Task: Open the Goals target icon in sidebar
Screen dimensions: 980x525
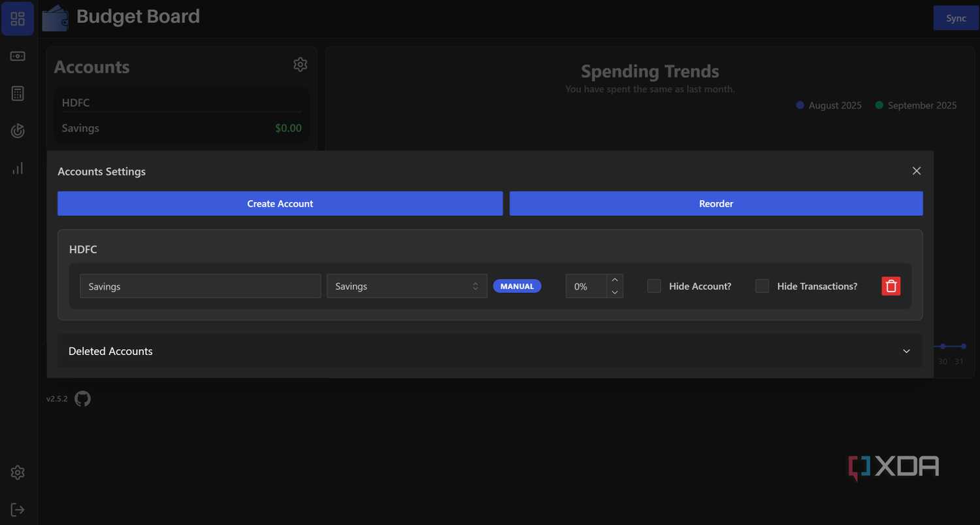Action: click(x=18, y=131)
